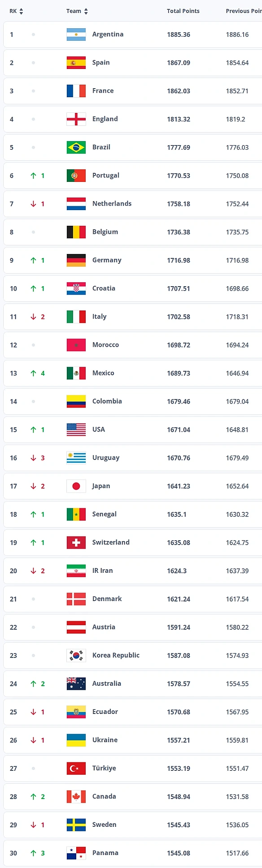This screenshot has height=868, width=262.
Task: Click Mexico's green up arrow indicator
Action: coord(33,373)
